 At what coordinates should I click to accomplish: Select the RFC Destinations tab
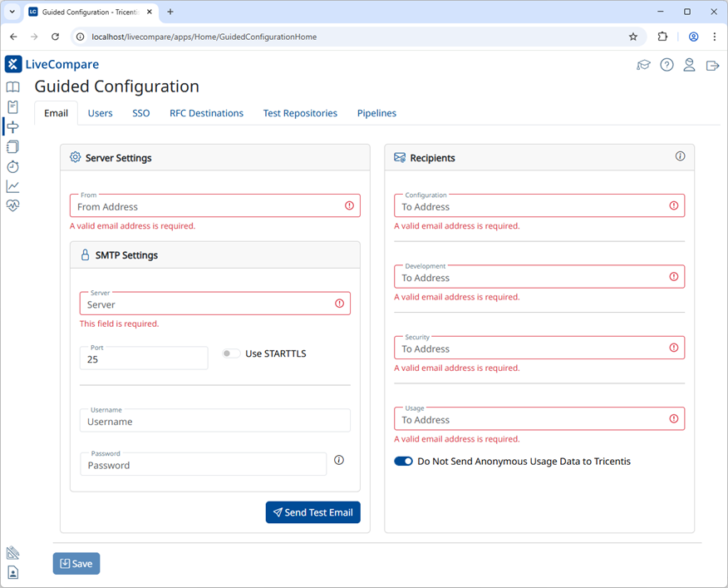206,113
